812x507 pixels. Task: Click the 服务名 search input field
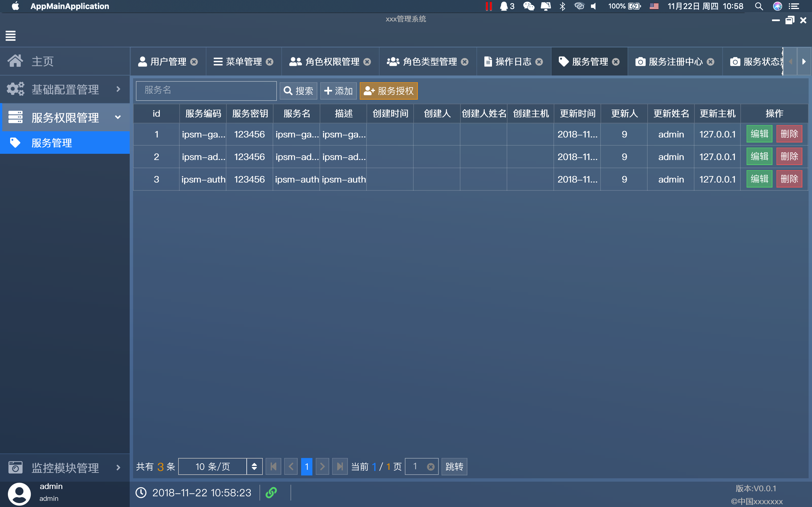click(206, 90)
